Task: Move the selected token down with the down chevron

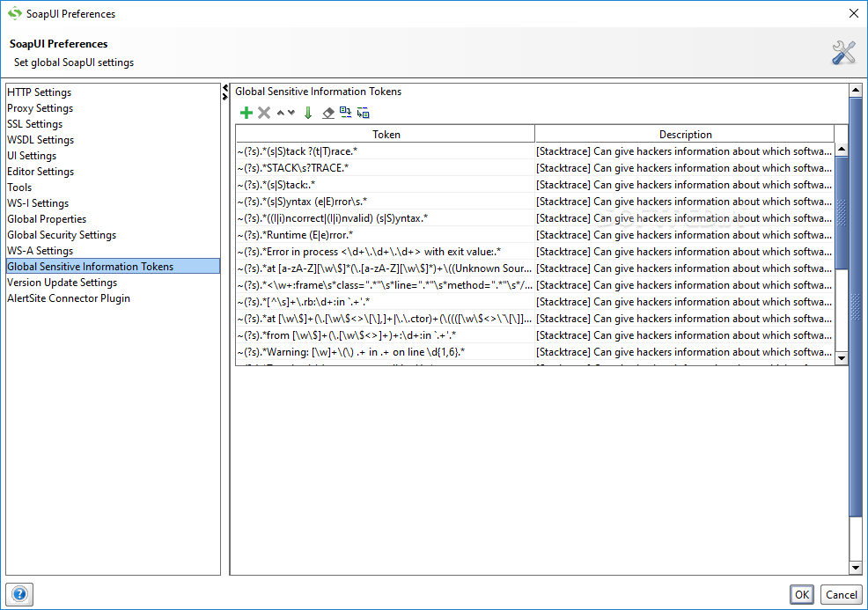Action: point(291,113)
